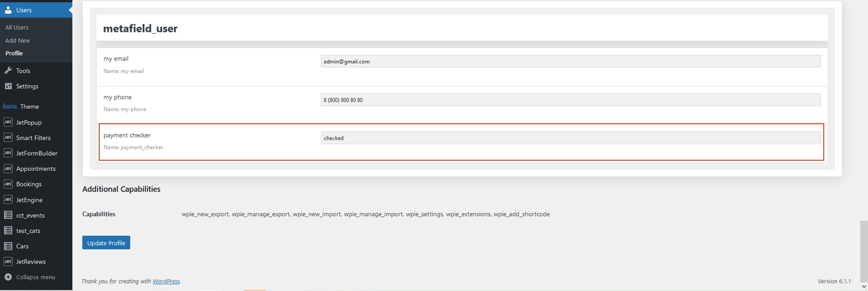Click the 'my email' field label
The height and width of the screenshot is (291, 868).
click(116, 59)
